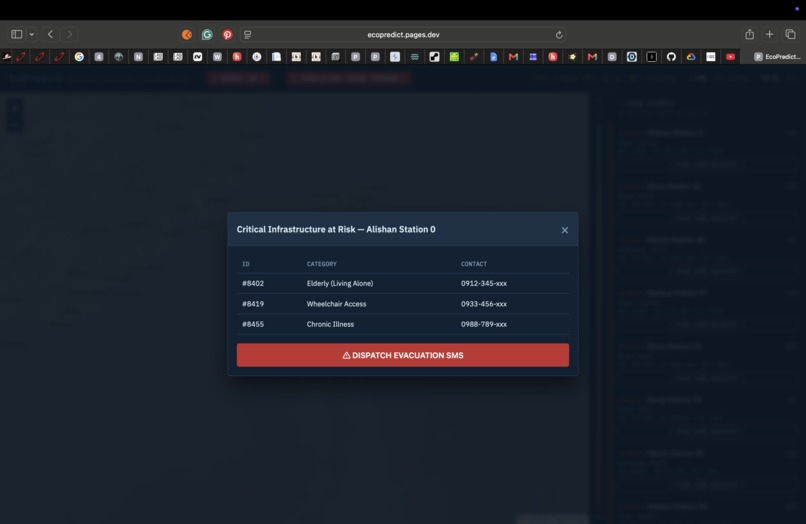Open the gray W favicon bookmark
The width and height of the screenshot is (806, 524).
tap(217, 57)
